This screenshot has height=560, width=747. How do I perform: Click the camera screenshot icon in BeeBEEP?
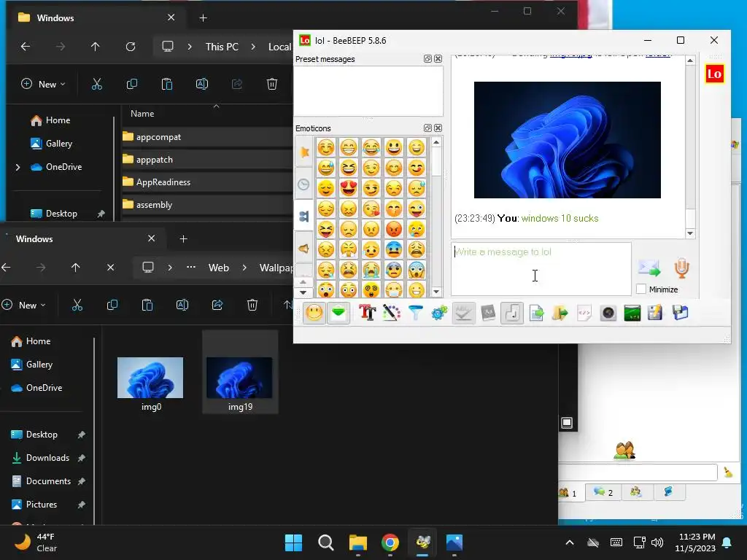point(608,313)
